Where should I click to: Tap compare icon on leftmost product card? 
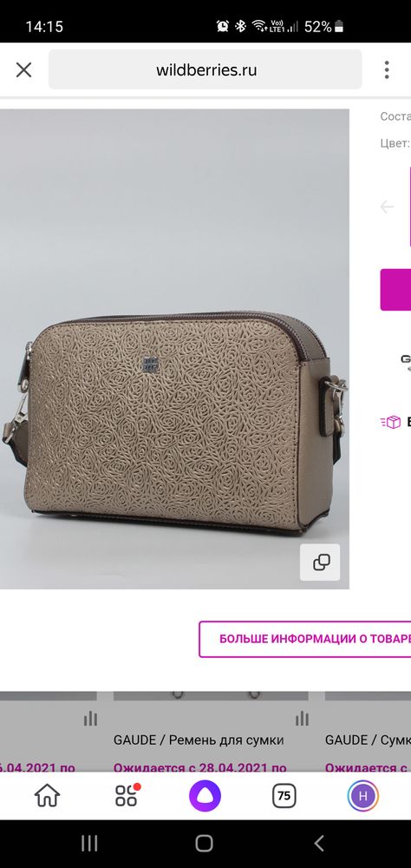90,719
